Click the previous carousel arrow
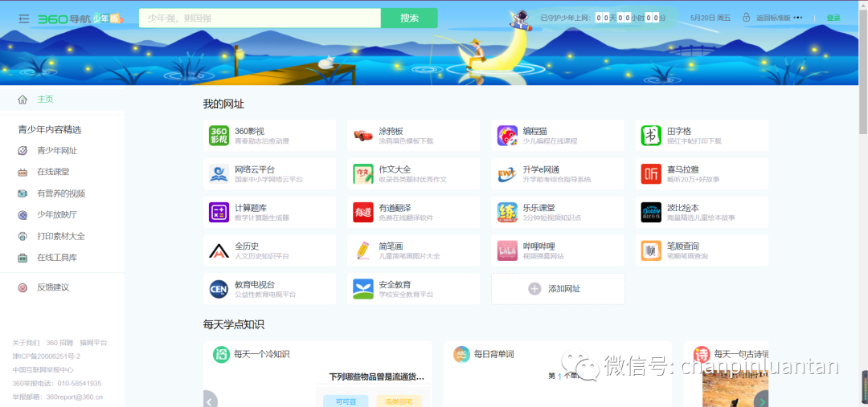This screenshot has height=407, width=868. click(210, 400)
